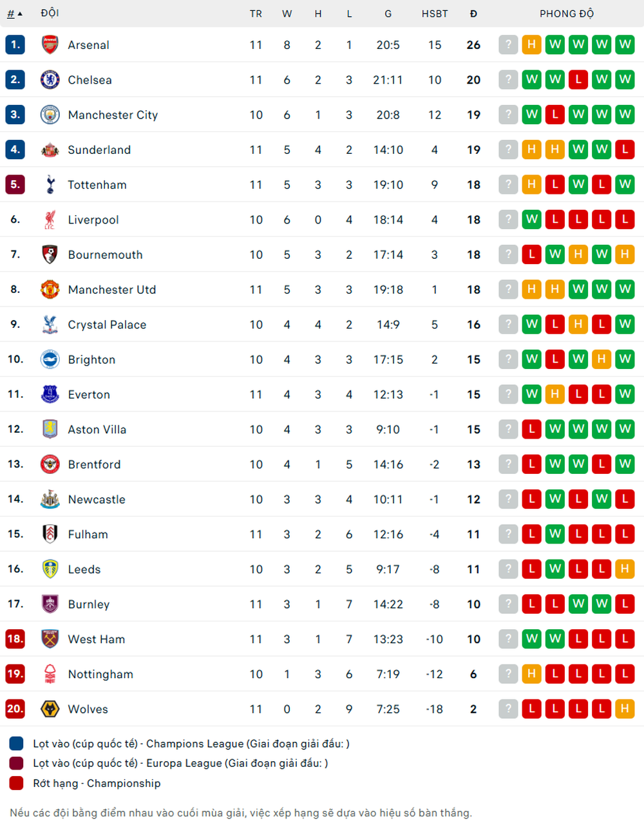644x832 pixels.
Task: Click the red rank 20 position badge
Action: click(15, 709)
